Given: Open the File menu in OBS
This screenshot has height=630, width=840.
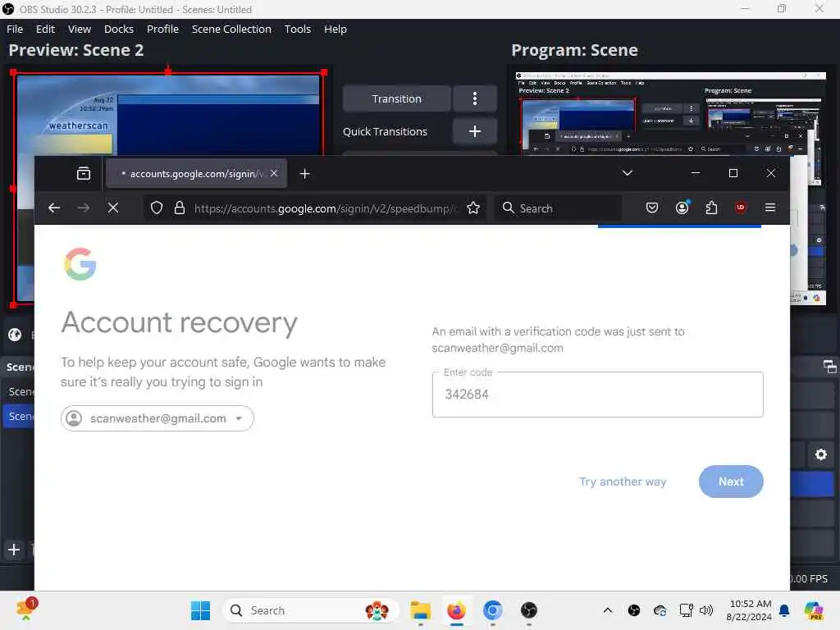Looking at the screenshot, I should 15,29.
